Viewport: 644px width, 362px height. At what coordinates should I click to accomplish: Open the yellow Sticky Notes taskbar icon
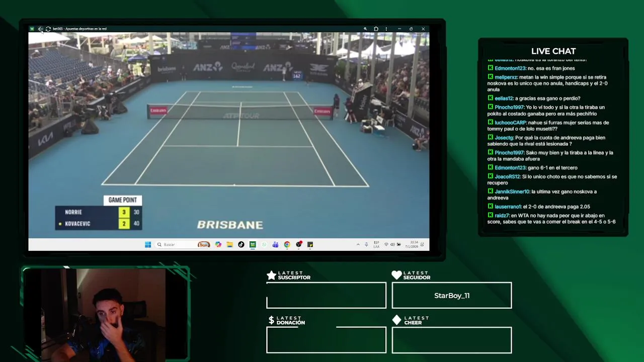(x=310, y=244)
